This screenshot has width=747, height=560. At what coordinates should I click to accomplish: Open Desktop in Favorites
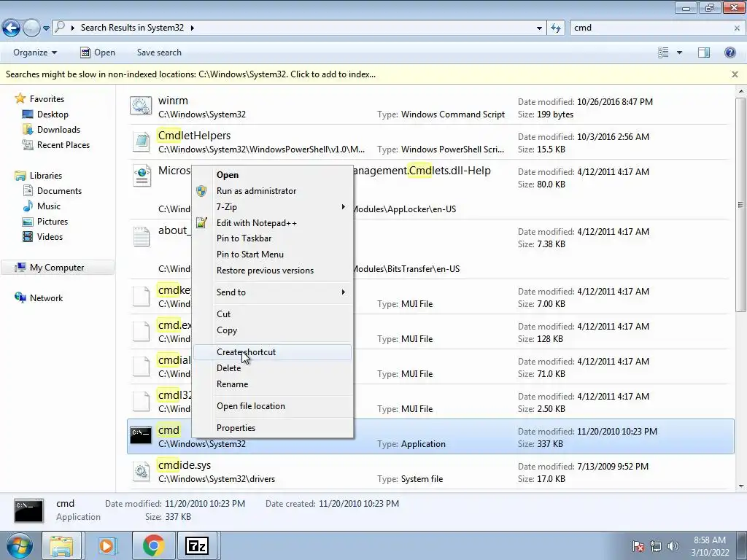53,114
